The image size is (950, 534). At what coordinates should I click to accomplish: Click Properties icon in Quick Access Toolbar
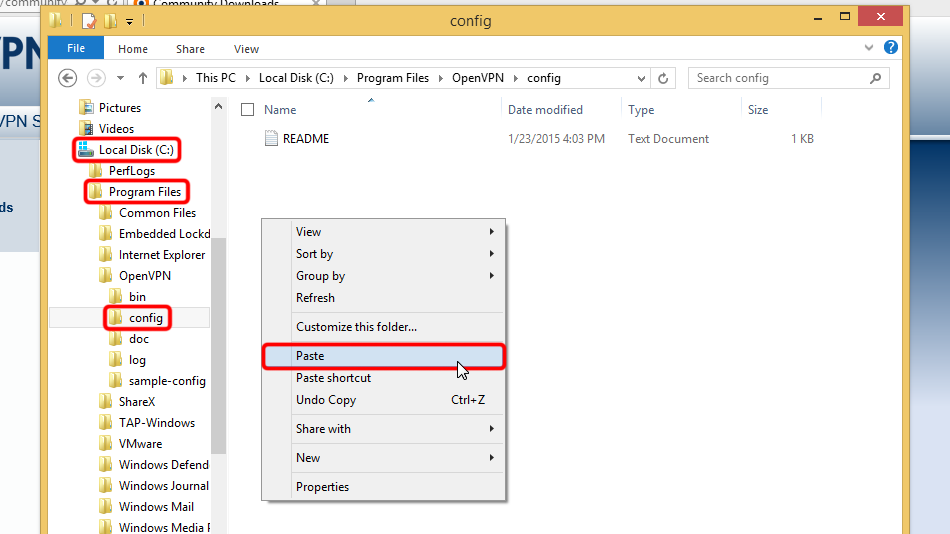coord(88,21)
